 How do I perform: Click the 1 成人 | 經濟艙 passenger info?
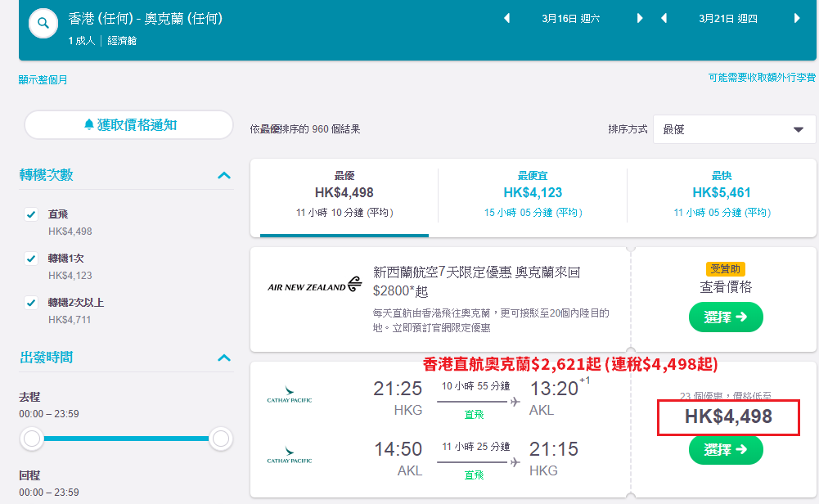click(102, 41)
